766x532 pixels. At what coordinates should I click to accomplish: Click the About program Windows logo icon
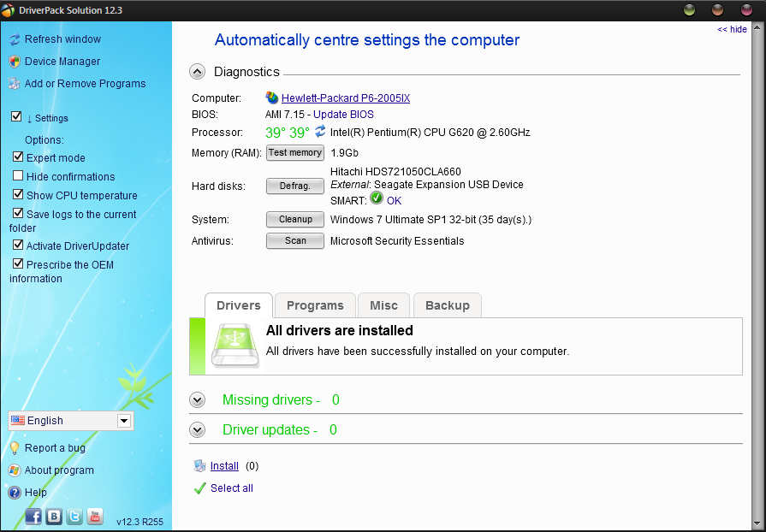(x=15, y=470)
